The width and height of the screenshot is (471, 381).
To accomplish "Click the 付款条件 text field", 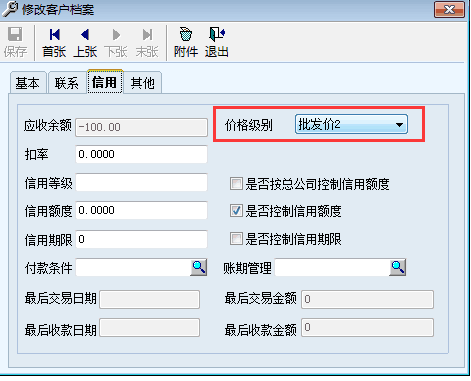I will point(133,267).
